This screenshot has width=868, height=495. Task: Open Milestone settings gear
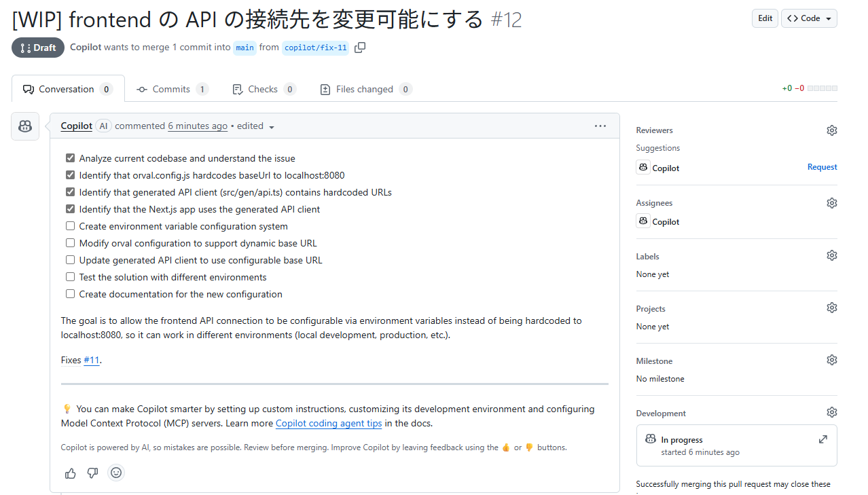click(831, 360)
